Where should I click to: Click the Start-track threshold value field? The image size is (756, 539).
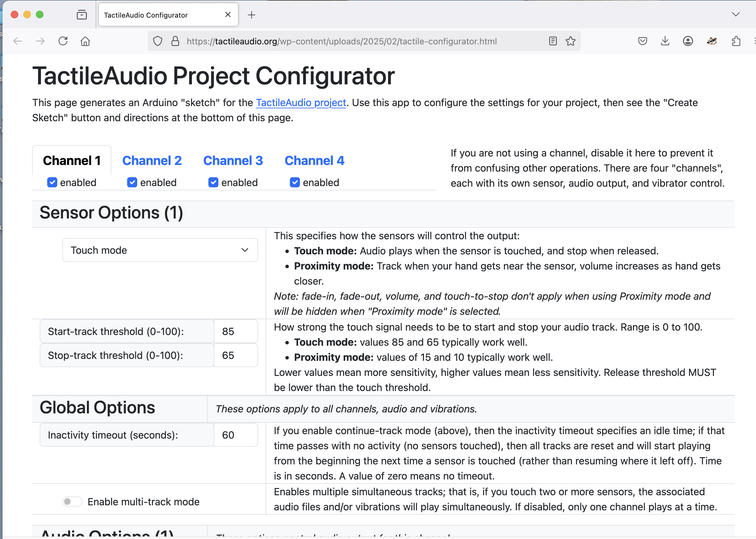(235, 331)
